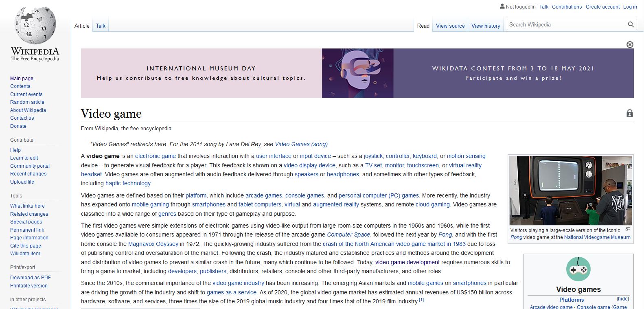Click Download as PDF link
644x309 pixels.
(x=31, y=278)
